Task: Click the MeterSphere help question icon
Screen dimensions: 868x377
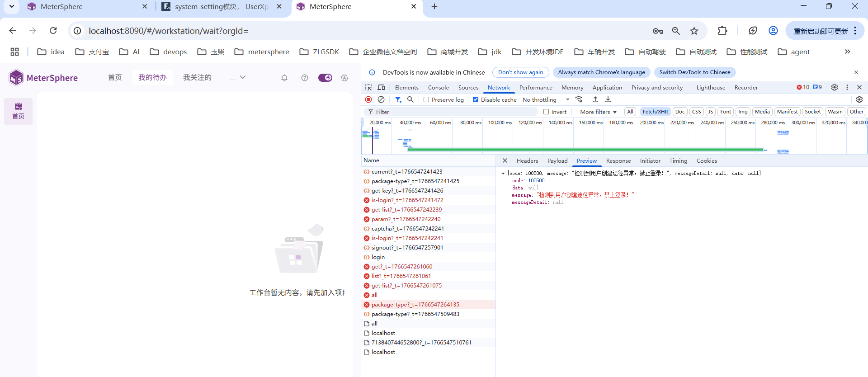Action: tap(305, 78)
